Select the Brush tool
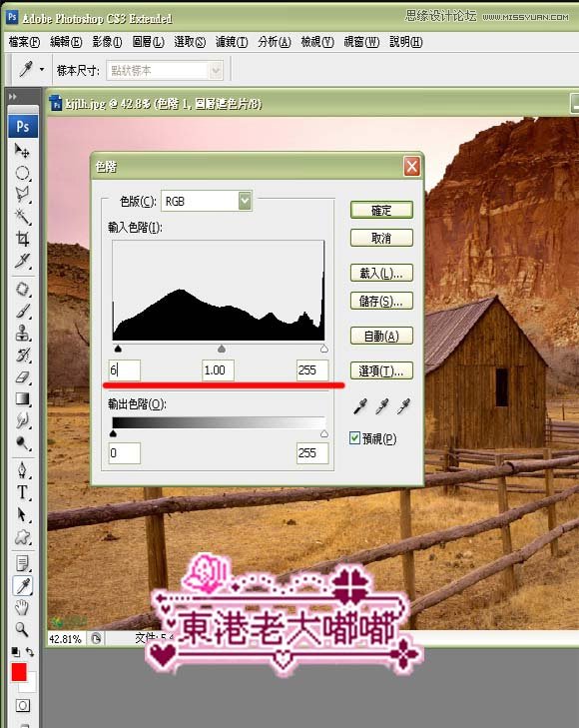This screenshot has height=728, width=579. [x=22, y=311]
